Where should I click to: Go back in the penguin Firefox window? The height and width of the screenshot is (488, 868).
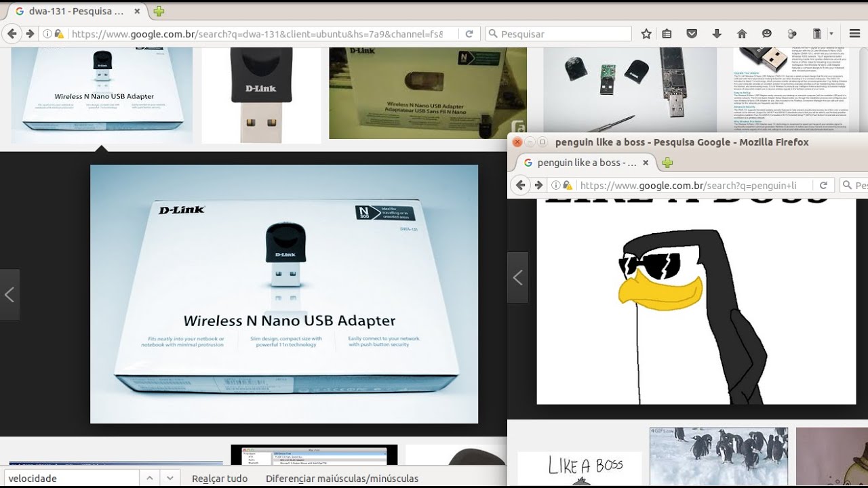[521, 185]
